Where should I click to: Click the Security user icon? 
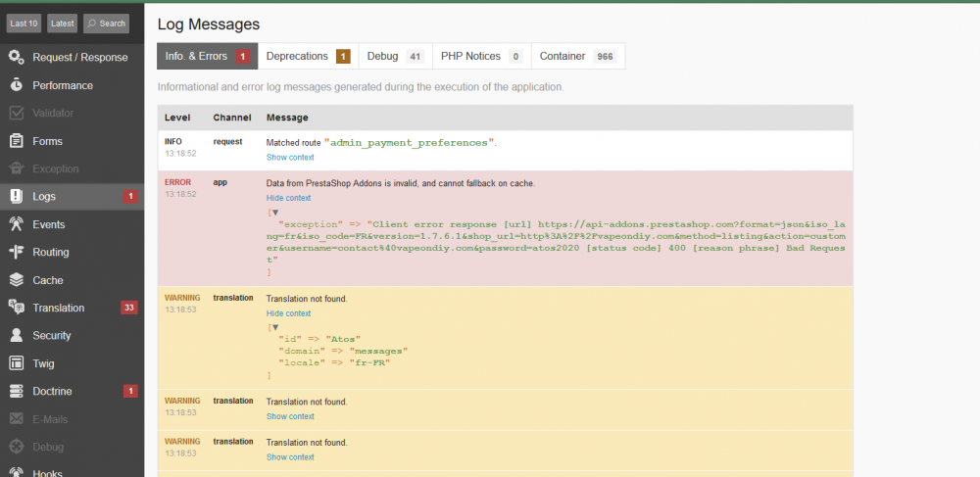[17, 335]
